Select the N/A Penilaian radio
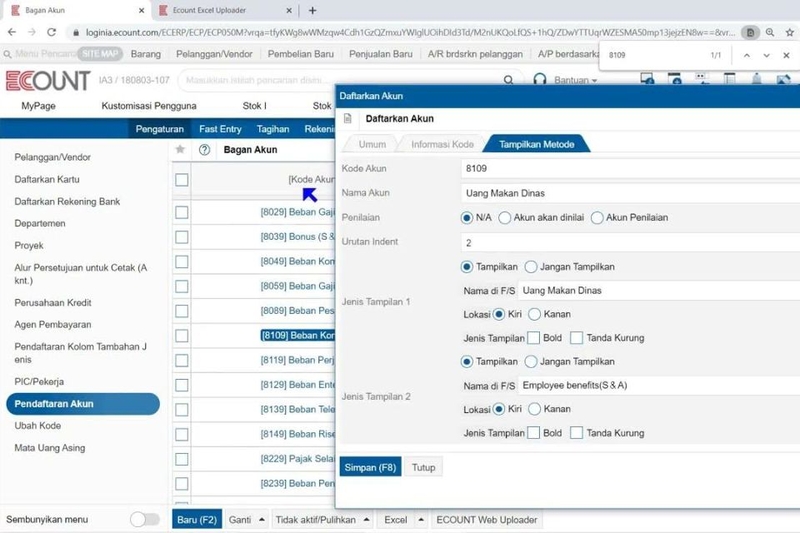The width and height of the screenshot is (800, 533). pos(466,218)
